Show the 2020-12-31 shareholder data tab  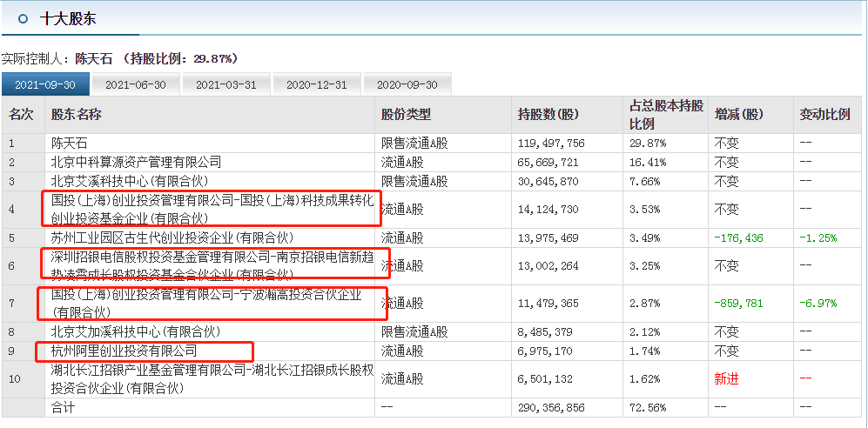click(317, 84)
